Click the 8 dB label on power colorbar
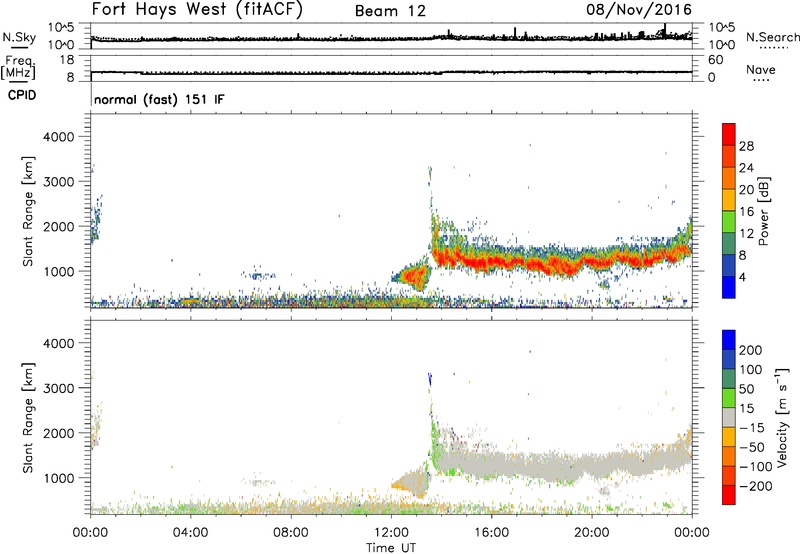Viewport: 800px width, 554px height. [x=743, y=256]
